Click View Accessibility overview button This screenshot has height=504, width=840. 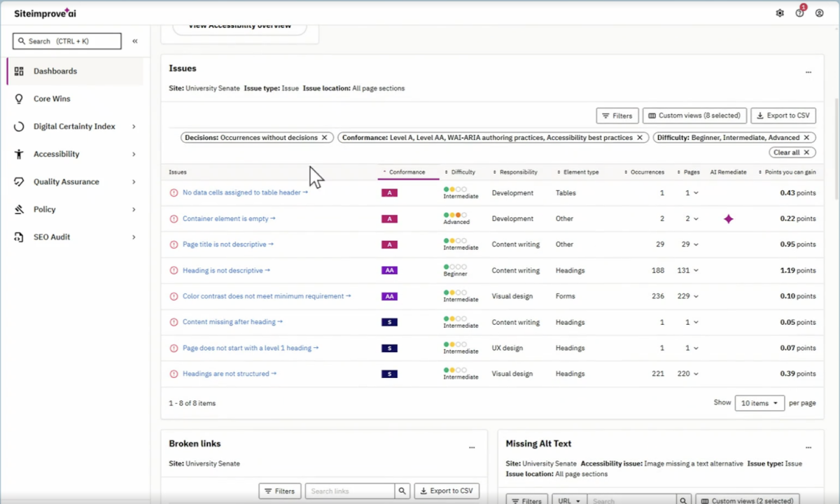(239, 27)
